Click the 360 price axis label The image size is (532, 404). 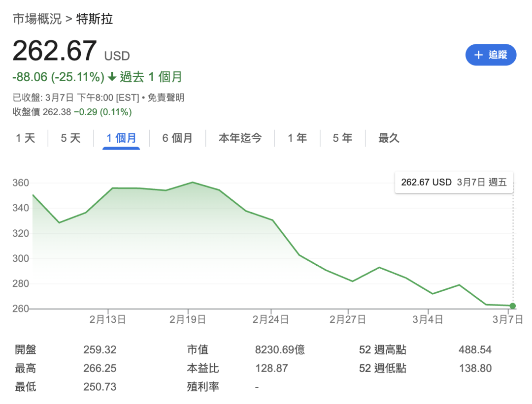click(21, 183)
